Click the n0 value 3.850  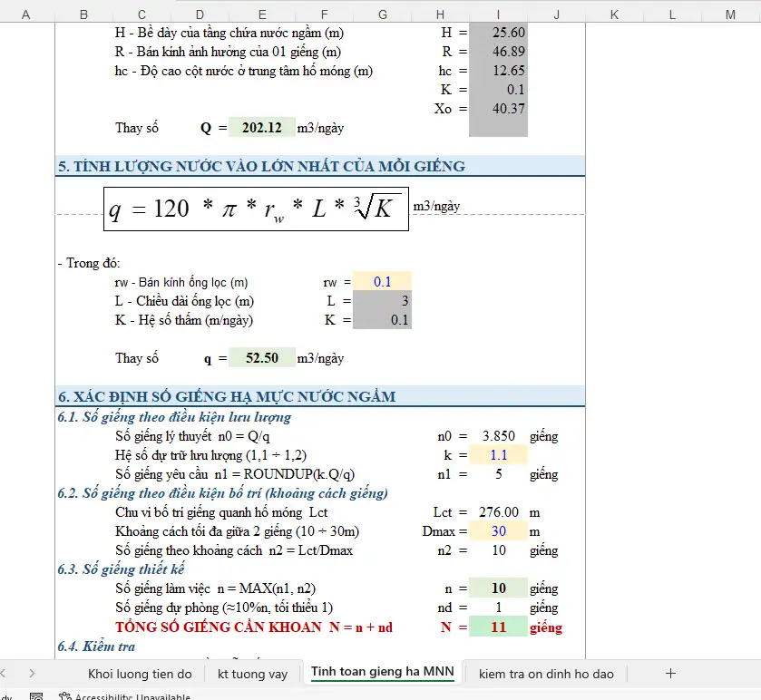point(499,436)
